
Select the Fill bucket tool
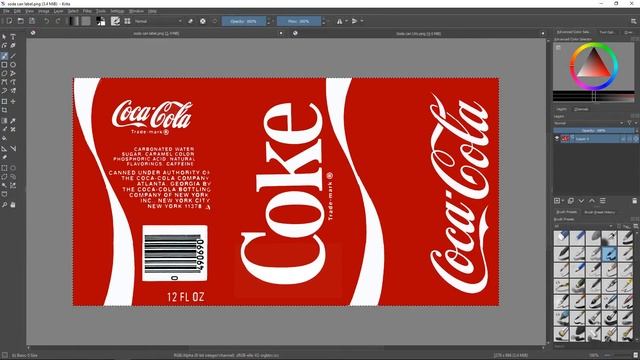4,139
